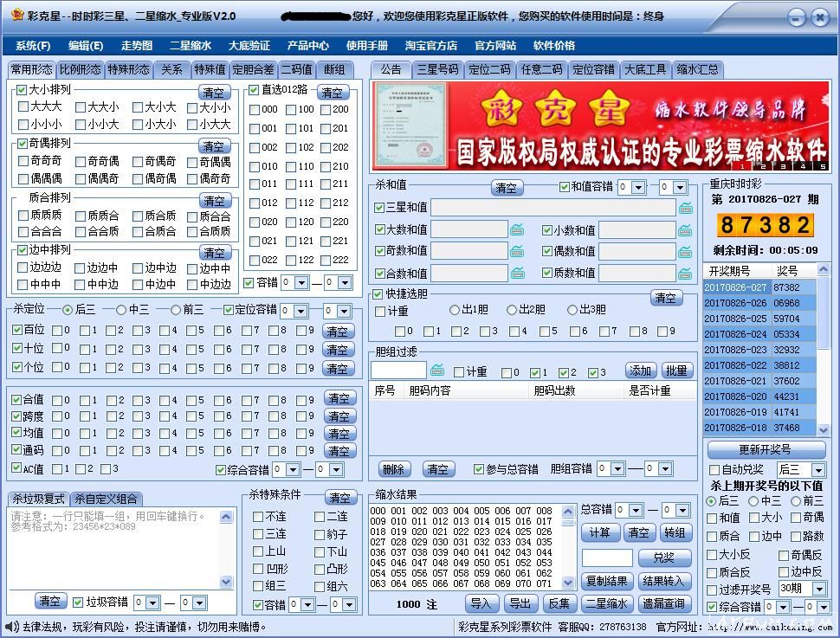840x638 pixels.
Task: Open keypad icon beside 质数和值 field
Action: click(x=685, y=274)
